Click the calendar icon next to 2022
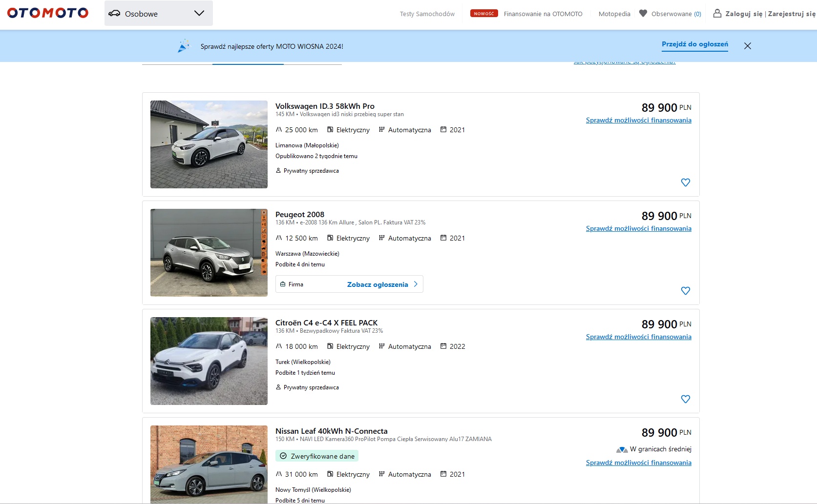817x504 pixels. point(443,346)
